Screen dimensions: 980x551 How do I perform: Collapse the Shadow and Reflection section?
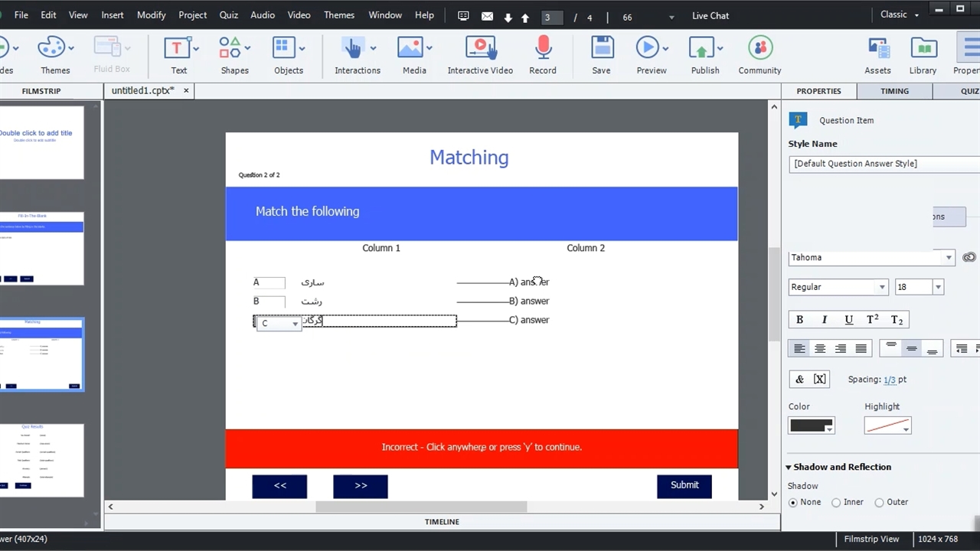click(789, 467)
